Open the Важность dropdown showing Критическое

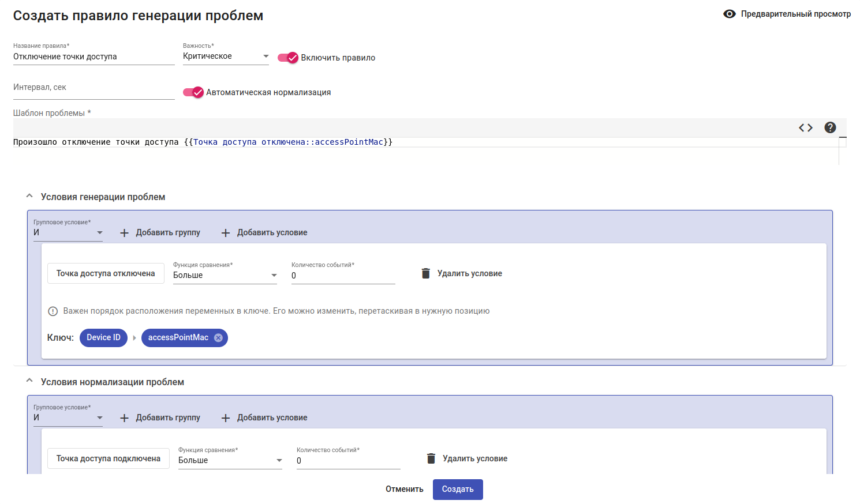pyautogui.click(x=226, y=57)
